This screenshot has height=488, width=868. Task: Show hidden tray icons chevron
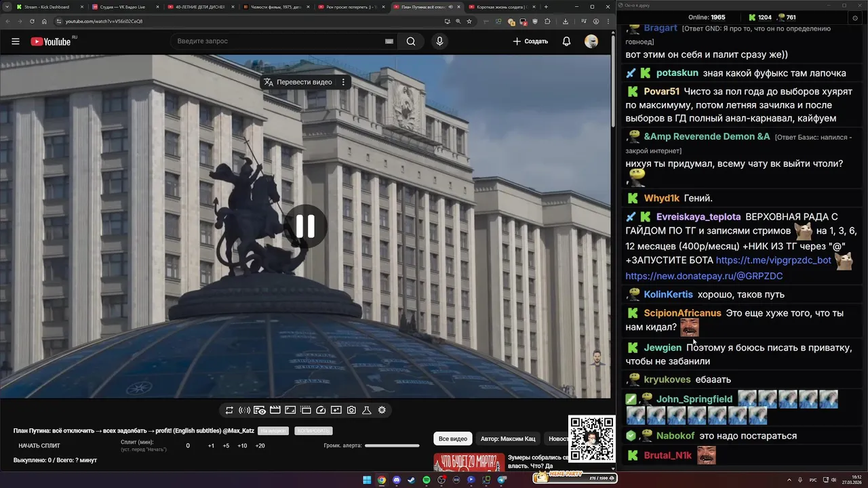click(x=790, y=480)
